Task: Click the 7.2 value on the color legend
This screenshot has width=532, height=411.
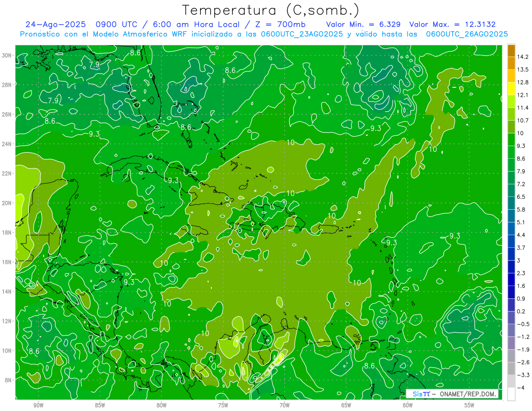Action: tap(521, 184)
